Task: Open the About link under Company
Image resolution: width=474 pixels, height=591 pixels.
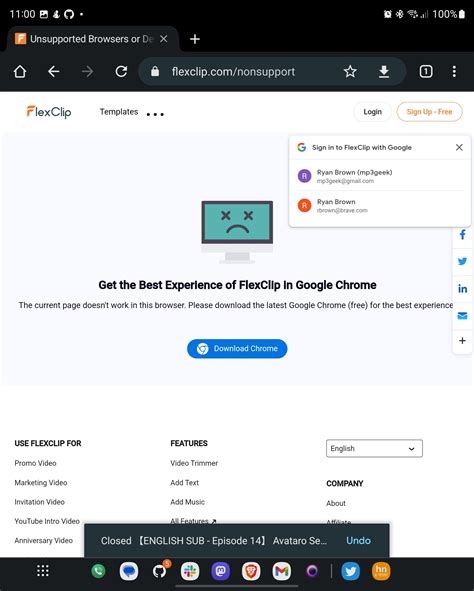Action: point(336,504)
